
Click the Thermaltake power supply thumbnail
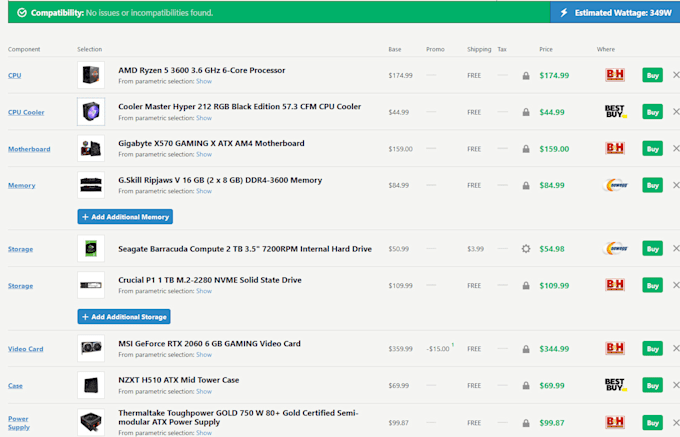(x=91, y=422)
